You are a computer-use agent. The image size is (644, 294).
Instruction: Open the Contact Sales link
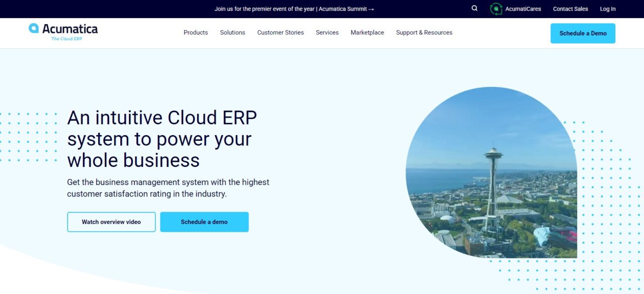point(571,9)
